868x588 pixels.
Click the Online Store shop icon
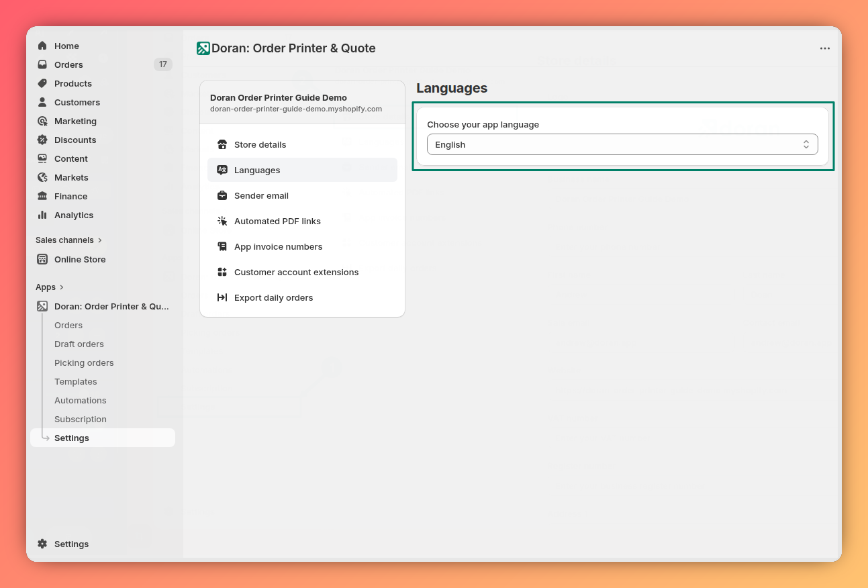pyautogui.click(x=42, y=259)
